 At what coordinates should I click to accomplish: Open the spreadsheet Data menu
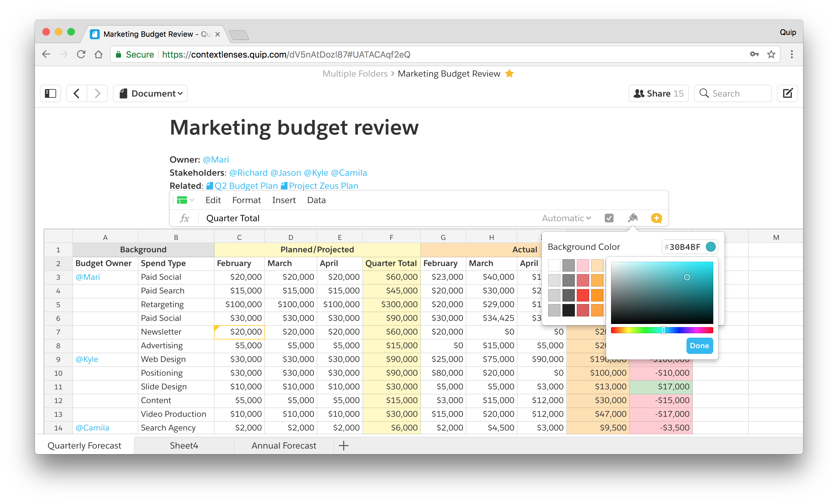coord(316,200)
